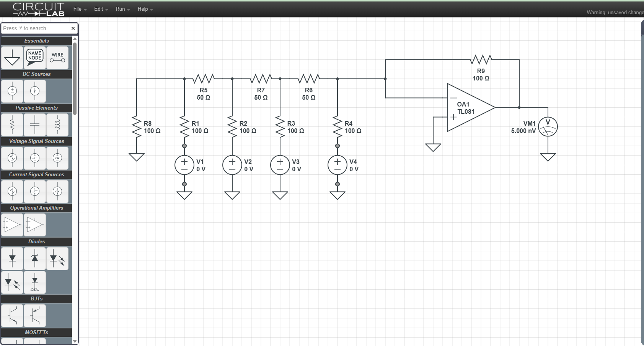Image resolution: width=644 pixels, height=346 pixels.
Task: Select the inductor icon in Passive Elements
Action: (57, 125)
